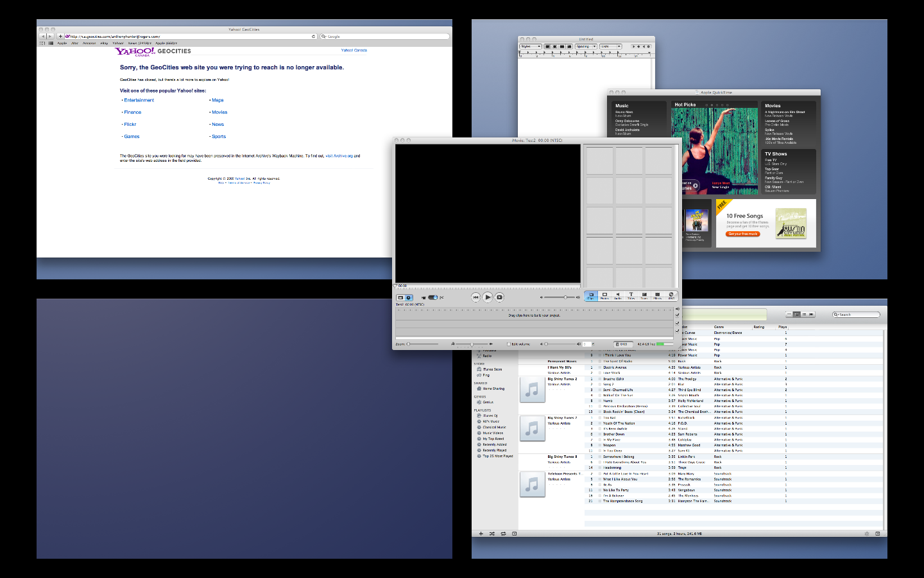Open the Lists dropdown in TextEdit
This screenshot has height=578, width=924.
point(611,46)
